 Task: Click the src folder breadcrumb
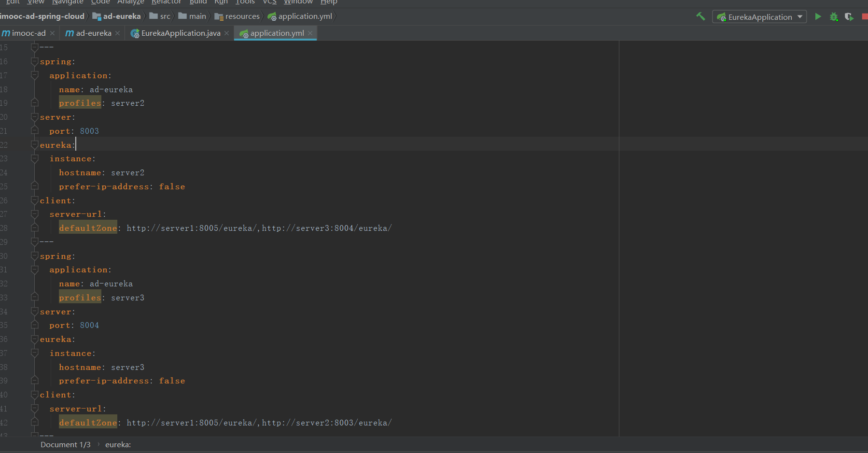pos(160,16)
